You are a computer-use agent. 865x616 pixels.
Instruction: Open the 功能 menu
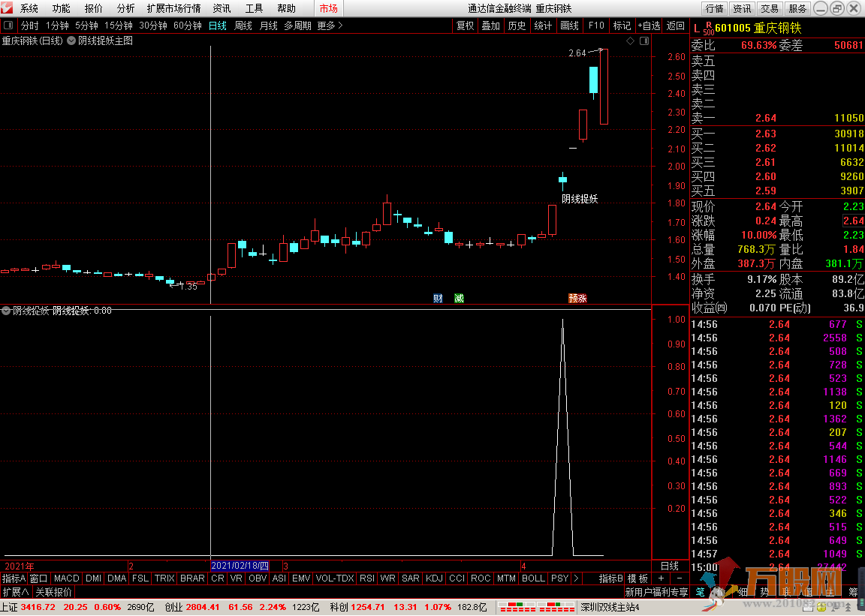(62, 8)
